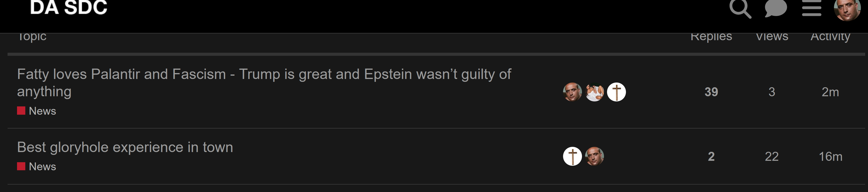Click last poster avatar on gloryhole topic

pyautogui.click(x=595, y=156)
